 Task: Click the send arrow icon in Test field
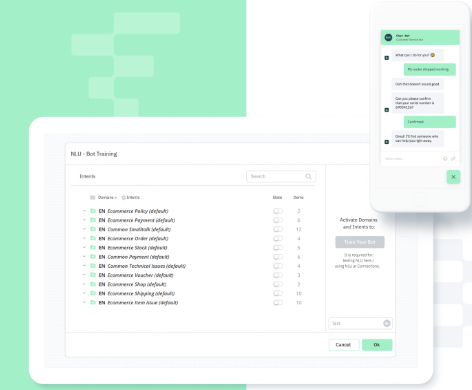[x=387, y=323]
